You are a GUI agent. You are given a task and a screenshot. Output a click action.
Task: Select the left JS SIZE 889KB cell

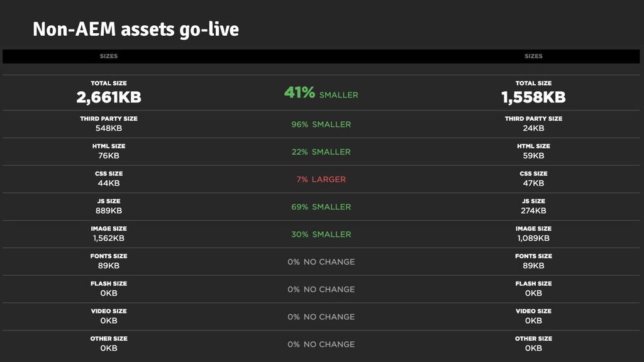109,206
